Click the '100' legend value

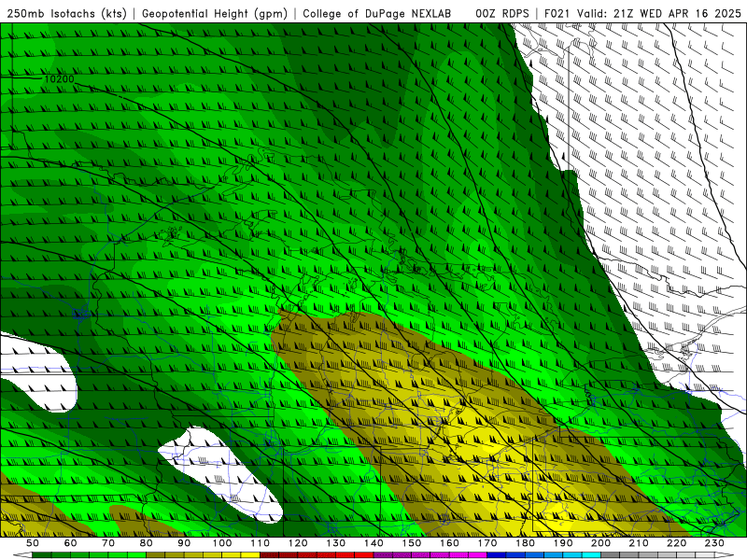pos(222,543)
